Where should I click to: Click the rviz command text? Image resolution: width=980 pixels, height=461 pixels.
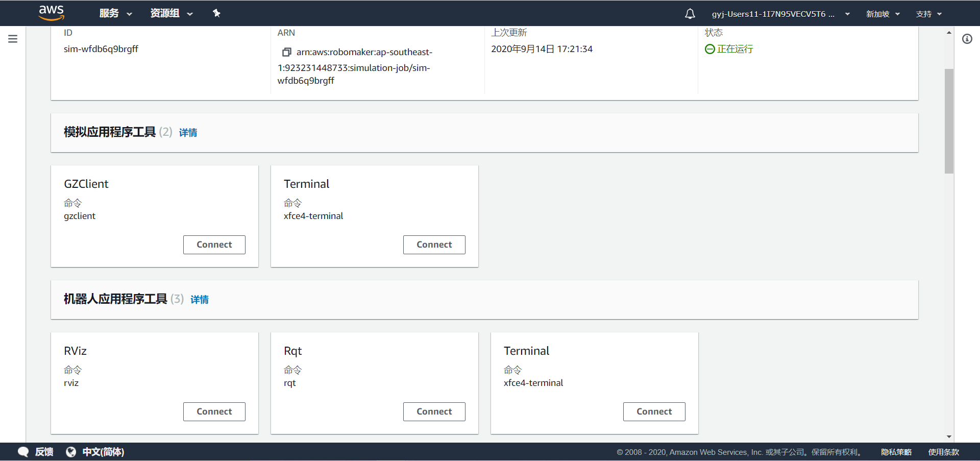tap(71, 383)
